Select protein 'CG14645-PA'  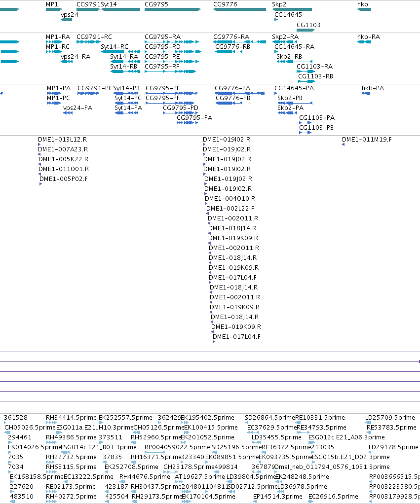[x=294, y=88]
